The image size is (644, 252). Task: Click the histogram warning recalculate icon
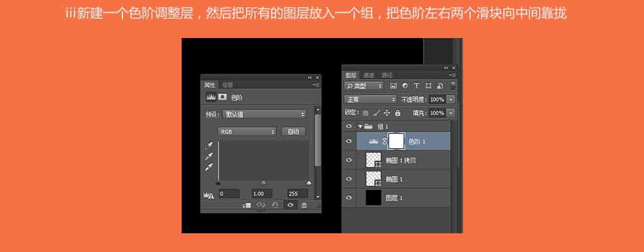tap(209, 195)
